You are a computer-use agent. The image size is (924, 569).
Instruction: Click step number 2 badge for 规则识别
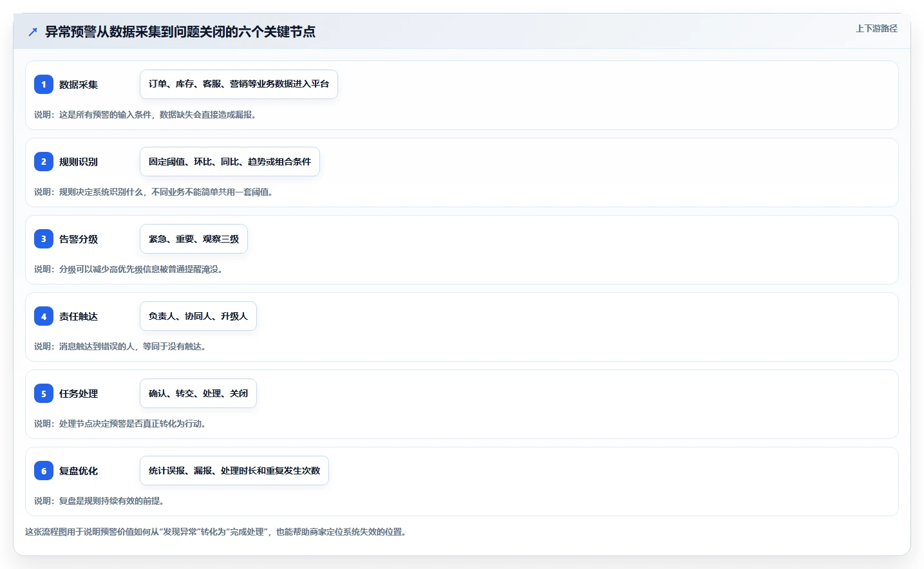44,162
